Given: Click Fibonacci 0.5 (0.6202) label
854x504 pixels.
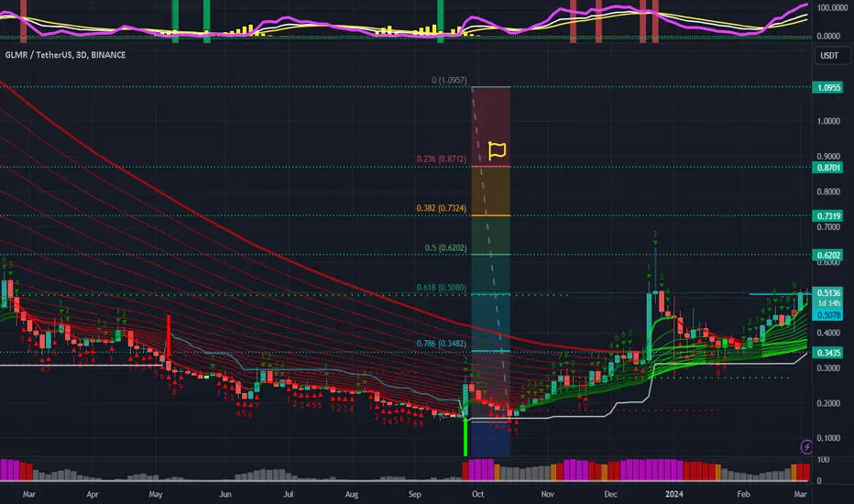Looking at the screenshot, I should [x=445, y=248].
